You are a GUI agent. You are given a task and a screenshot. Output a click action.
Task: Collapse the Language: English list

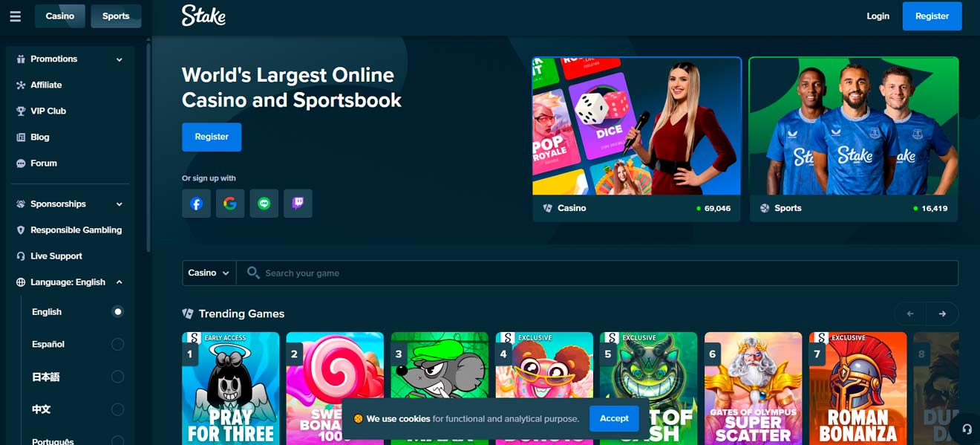[119, 282]
